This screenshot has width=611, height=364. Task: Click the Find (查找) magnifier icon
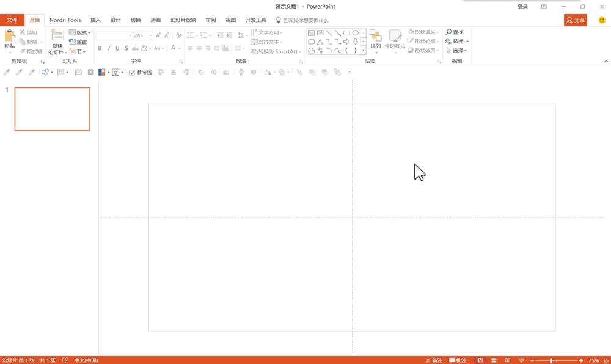449,32
